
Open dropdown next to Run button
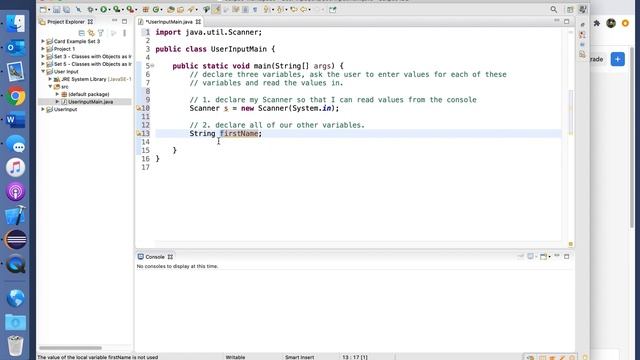tap(109, 9)
